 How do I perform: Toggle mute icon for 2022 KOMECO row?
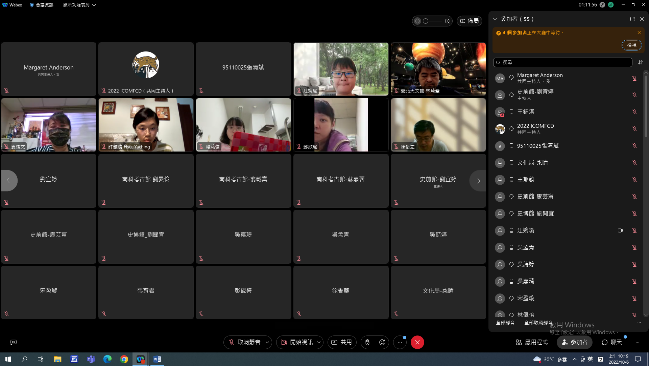coord(634,129)
